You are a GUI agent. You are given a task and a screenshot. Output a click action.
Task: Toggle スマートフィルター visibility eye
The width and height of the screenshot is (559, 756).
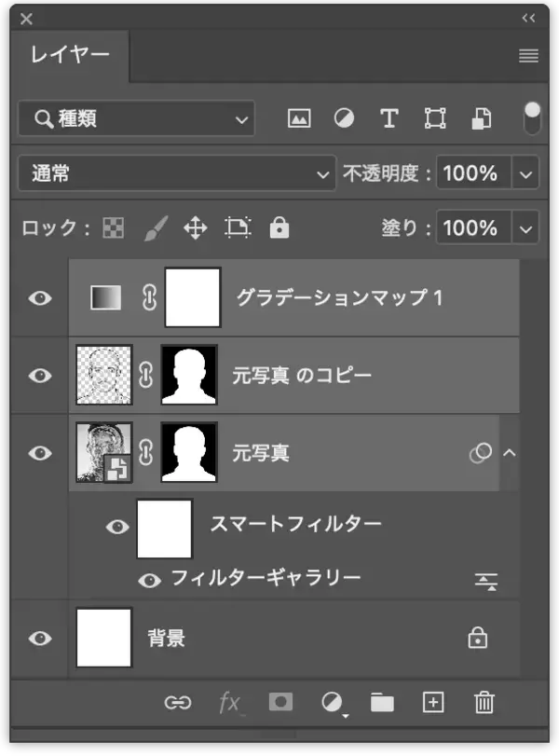[x=117, y=527]
